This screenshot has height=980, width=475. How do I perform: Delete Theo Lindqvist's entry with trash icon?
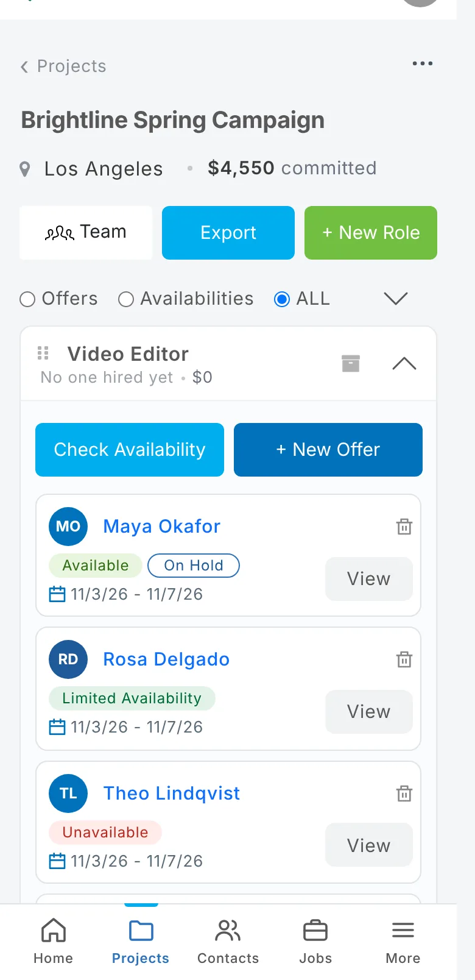[x=404, y=794]
